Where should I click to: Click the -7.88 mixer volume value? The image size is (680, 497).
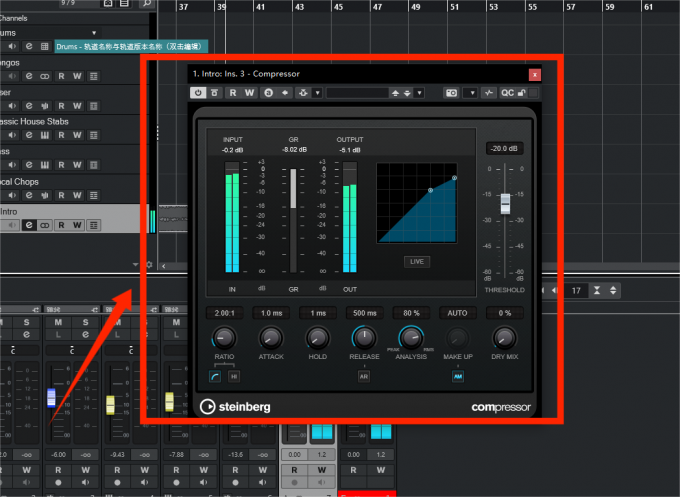click(x=177, y=454)
